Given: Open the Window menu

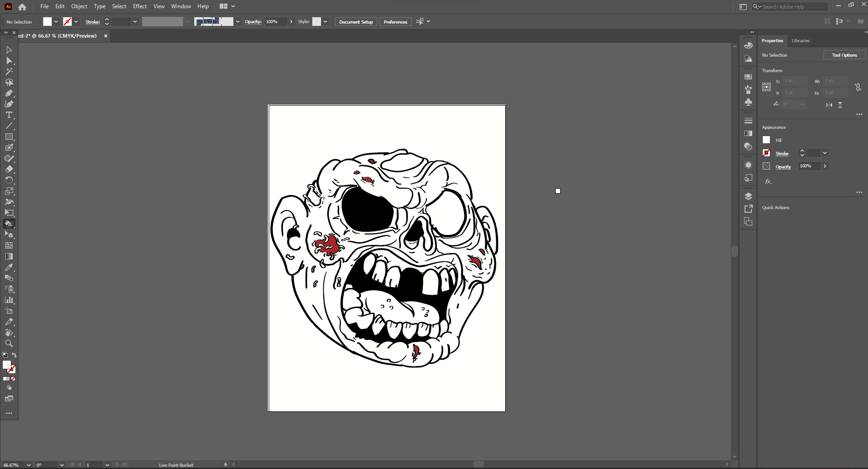Looking at the screenshot, I should coord(181,6).
